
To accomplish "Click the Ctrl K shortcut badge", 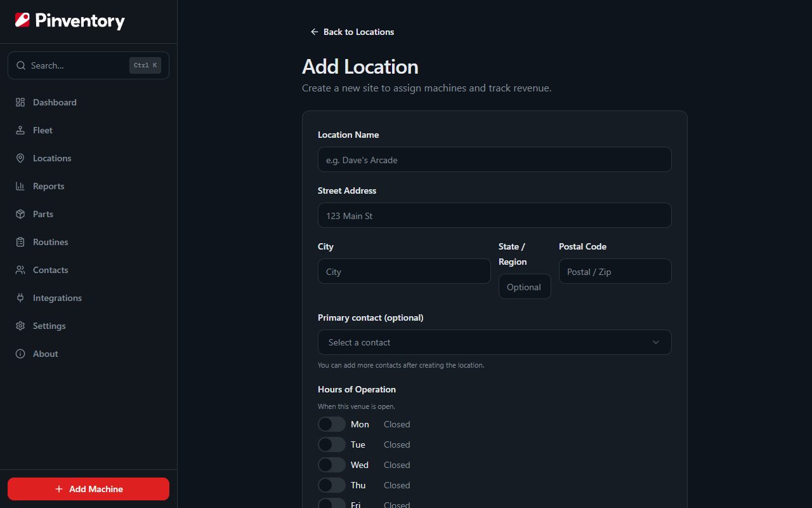I will 145,65.
